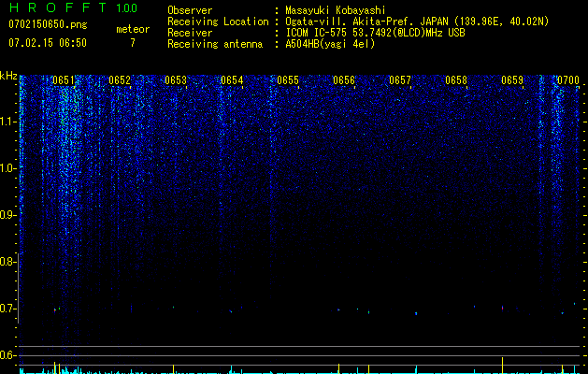Select the antenna value A504HB(yagi 4el)
Image resolution: width=588 pixels, height=374 pixels.
tap(330, 44)
